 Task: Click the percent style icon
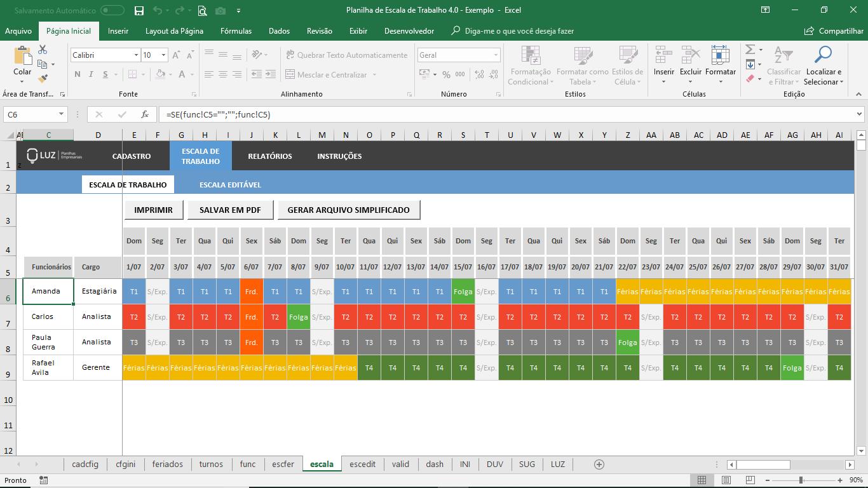point(446,74)
